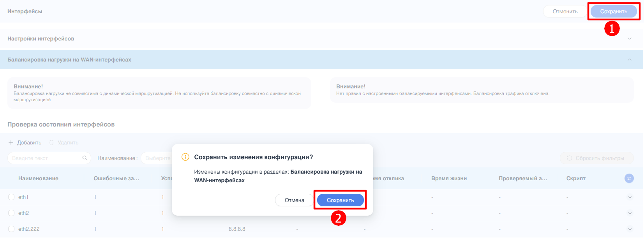Expand the eth2 row details chevron

tap(630, 213)
